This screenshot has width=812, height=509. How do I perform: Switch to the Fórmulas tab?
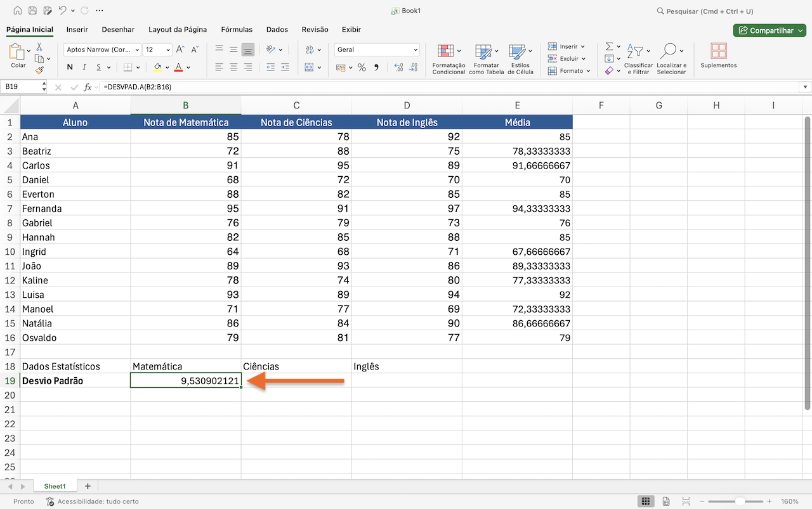(x=237, y=29)
